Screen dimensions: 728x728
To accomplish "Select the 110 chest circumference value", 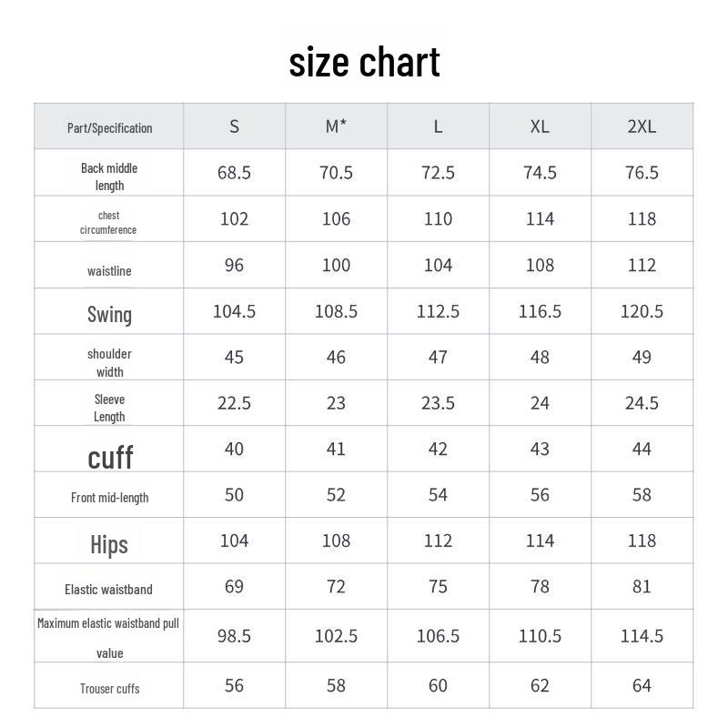I will pyautogui.click(x=438, y=219).
